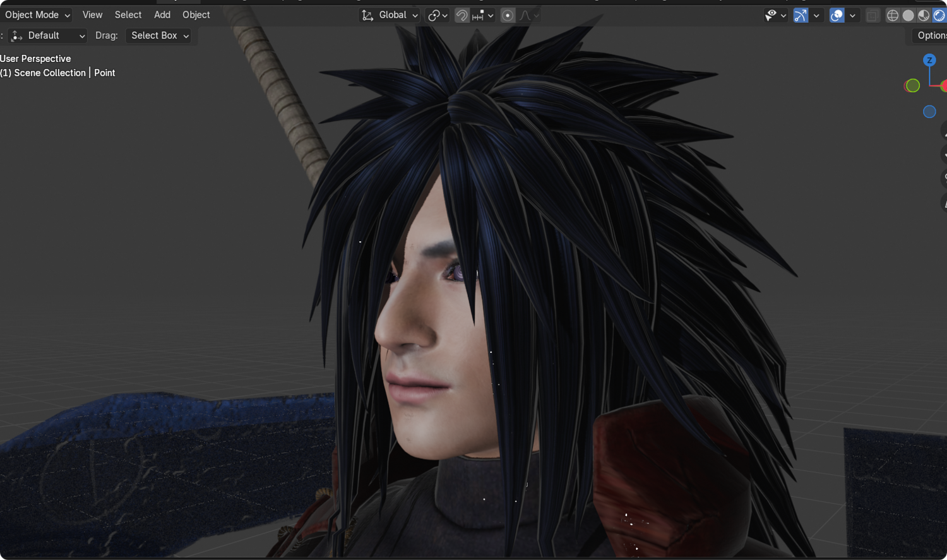
Task: Click the blue negative Z axis gizmo circle
Action: pyautogui.click(x=929, y=112)
